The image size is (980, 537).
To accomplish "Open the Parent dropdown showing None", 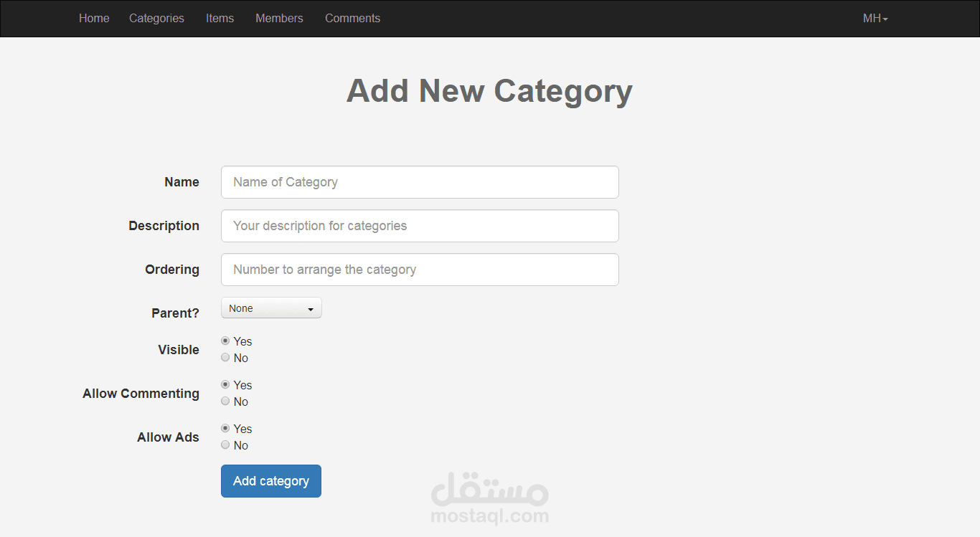I will (271, 308).
